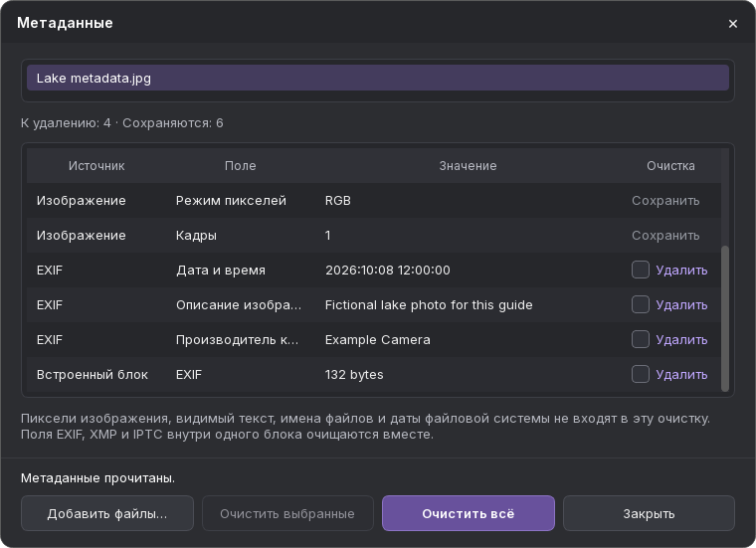
Task: Click the Добавить файлы... button
Action: click(107, 513)
